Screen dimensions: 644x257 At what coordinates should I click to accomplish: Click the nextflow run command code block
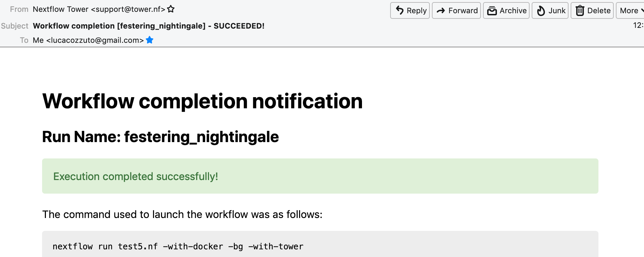[x=320, y=244]
